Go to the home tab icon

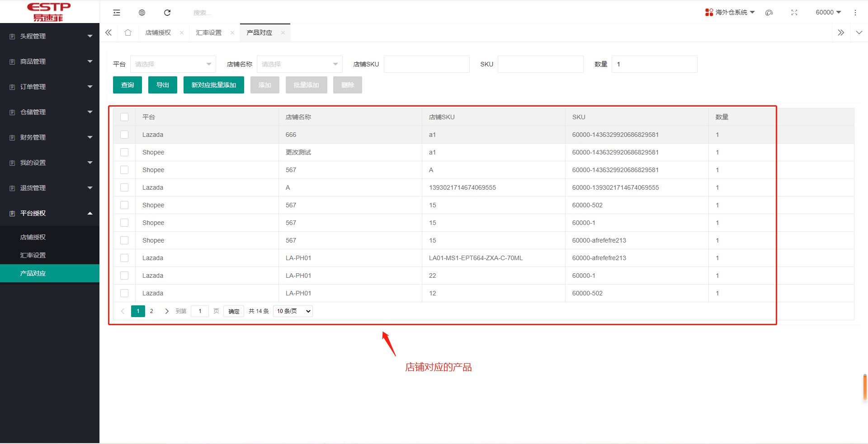point(128,33)
